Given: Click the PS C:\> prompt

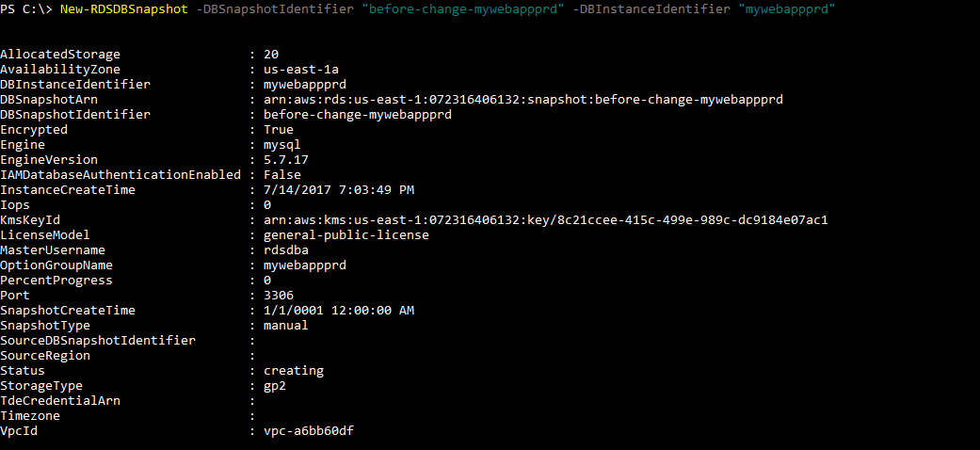Looking at the screenshot, I should coord(24,8).
